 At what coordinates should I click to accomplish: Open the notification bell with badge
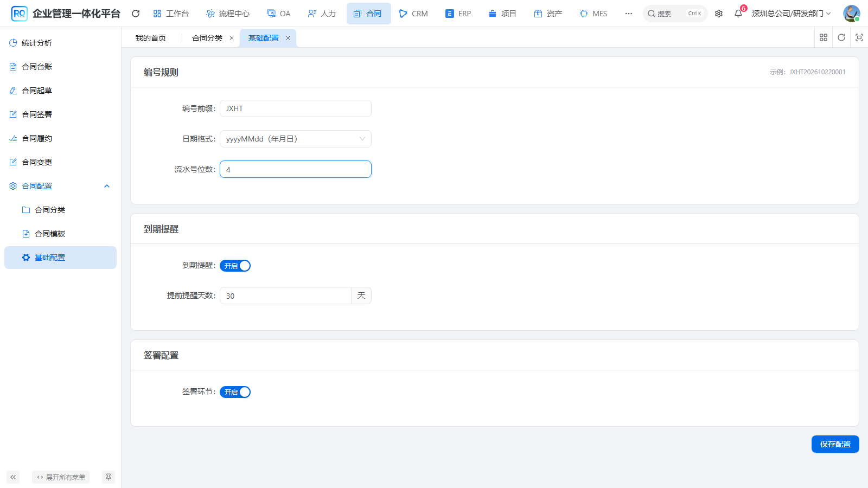tap(738, 14)
